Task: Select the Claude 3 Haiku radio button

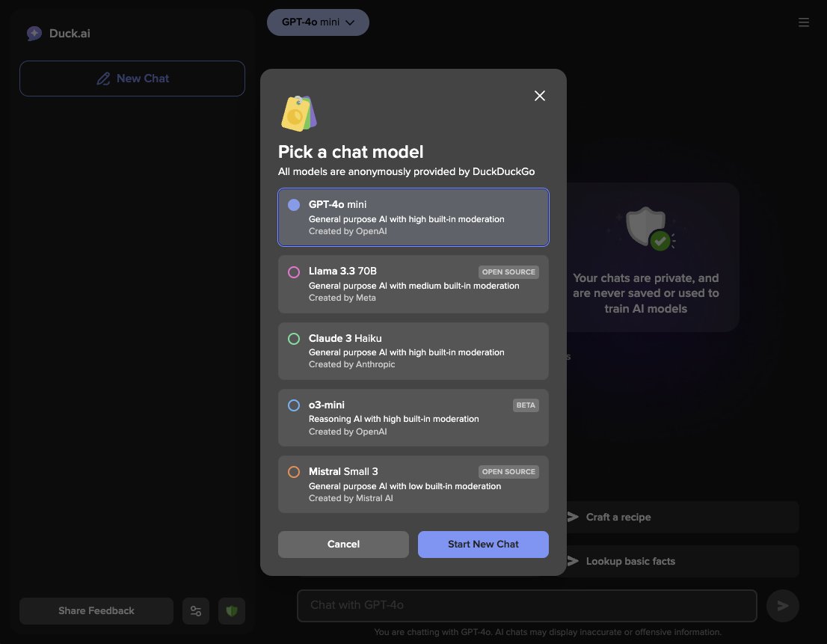Action: tap(294, 339)
